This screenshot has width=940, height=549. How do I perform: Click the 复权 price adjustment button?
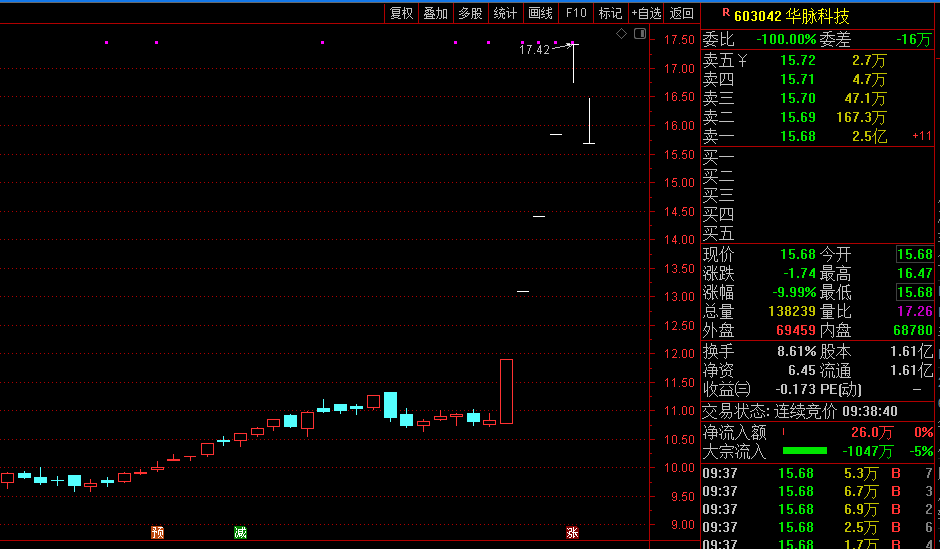coord(402,13)
